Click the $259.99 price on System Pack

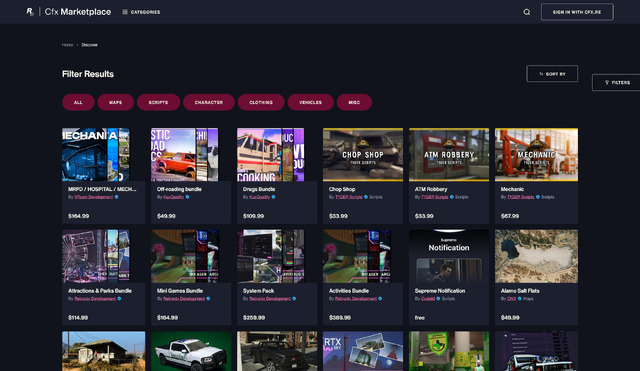[254, 318]
